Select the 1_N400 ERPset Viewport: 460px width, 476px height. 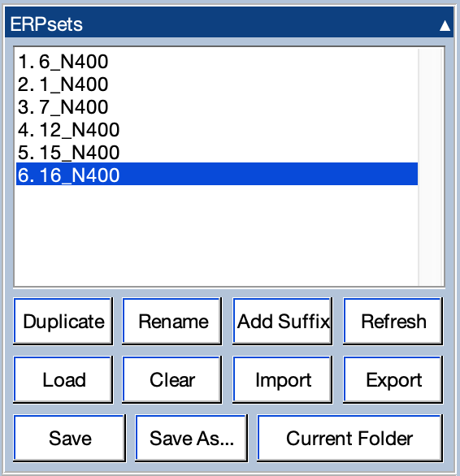(217, 84)
